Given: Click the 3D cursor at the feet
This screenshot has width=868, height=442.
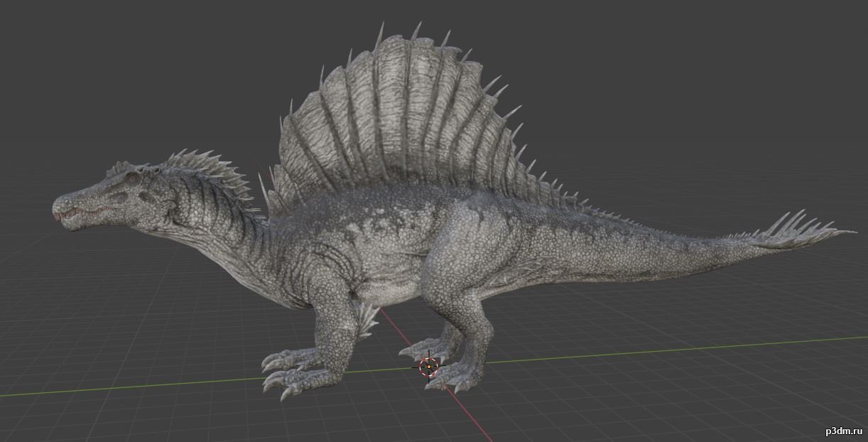Looking at the screenshot, I should click(428, 367).
